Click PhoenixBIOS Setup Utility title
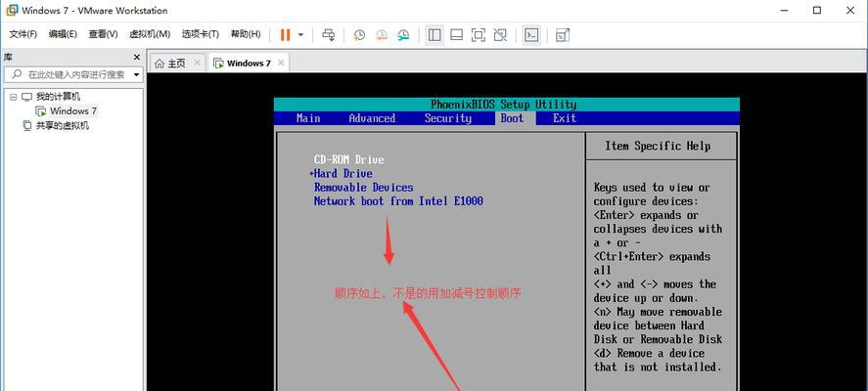 point(503,105)
